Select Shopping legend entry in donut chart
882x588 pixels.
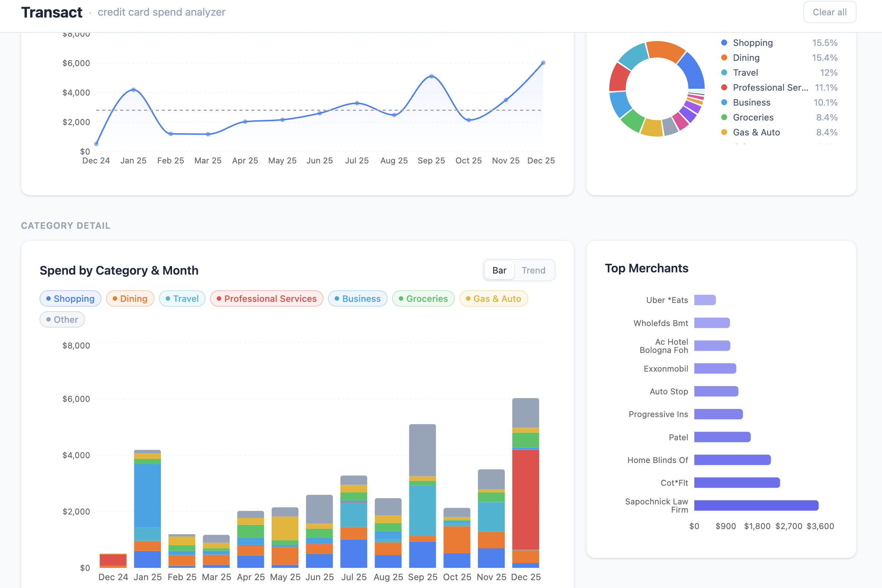[x=779, y=43]
